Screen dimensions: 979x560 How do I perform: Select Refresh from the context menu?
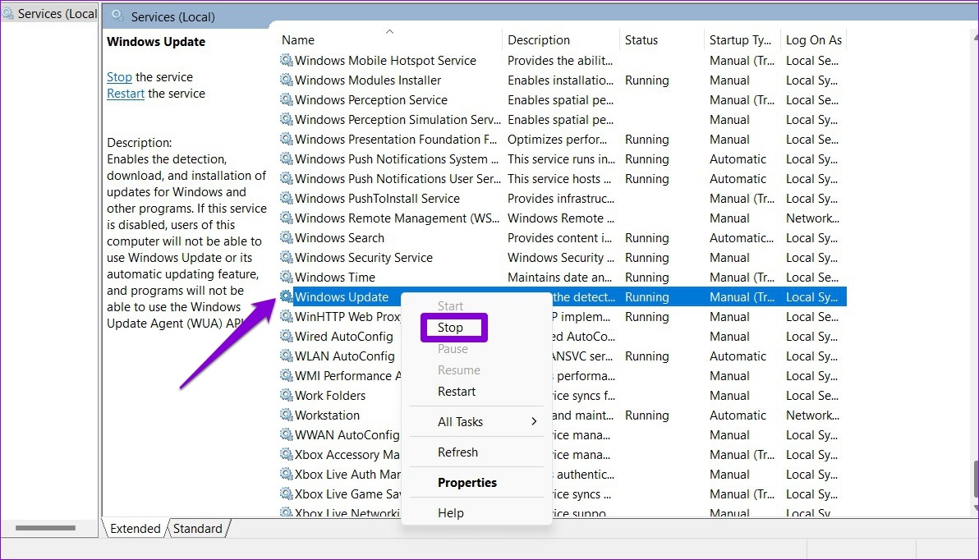click(457, 452)
